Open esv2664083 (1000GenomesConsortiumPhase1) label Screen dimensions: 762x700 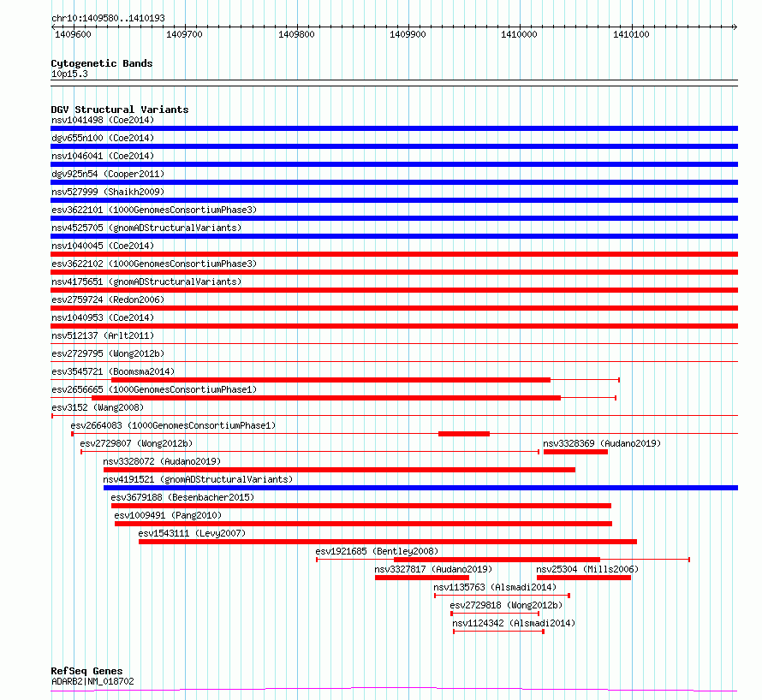173,425
